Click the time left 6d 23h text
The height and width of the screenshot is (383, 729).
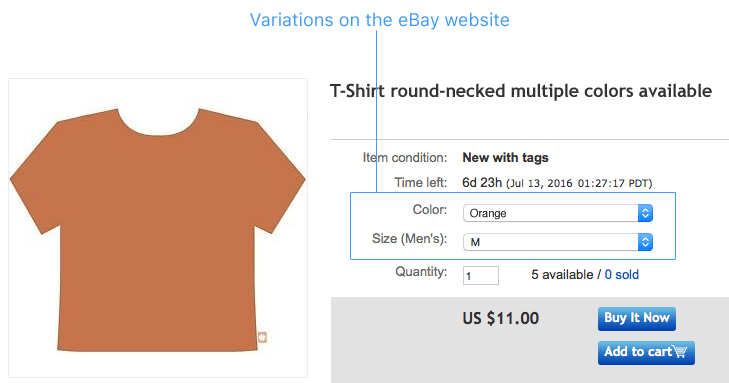[x=482, y=183]
